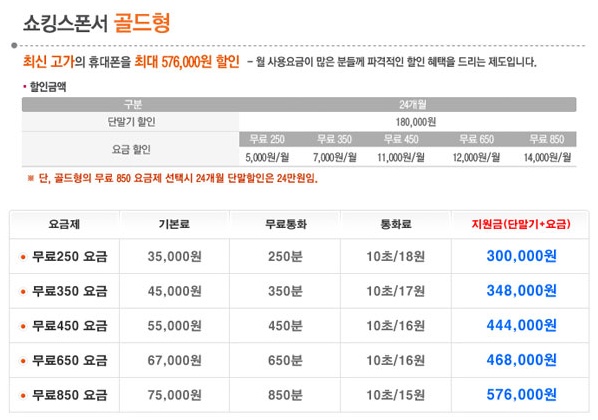Click the orange bullet beside 무료450 요금
Screen dimensions: 598x420
coord(23,327)
